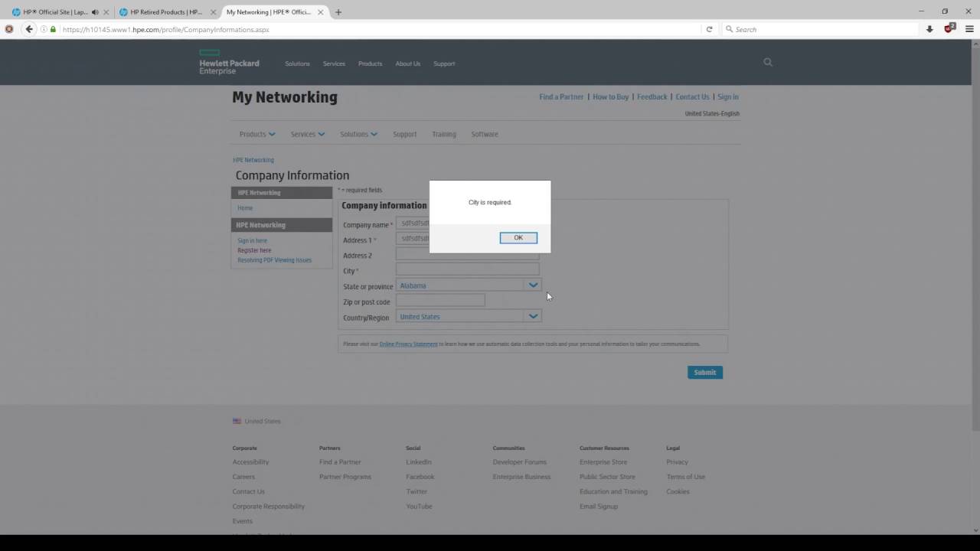
Task: Open Services in the top header
Action: 334,64
